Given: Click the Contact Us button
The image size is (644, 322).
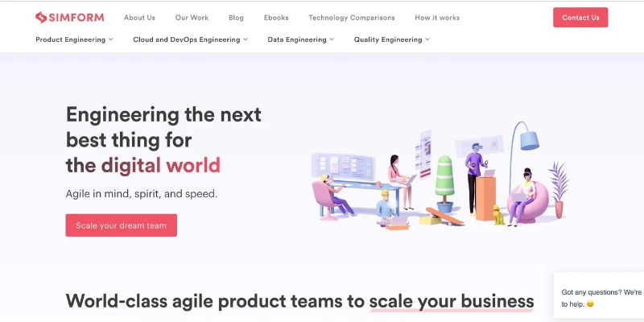Looking at the screenshot, I should [x=580, y=17].
